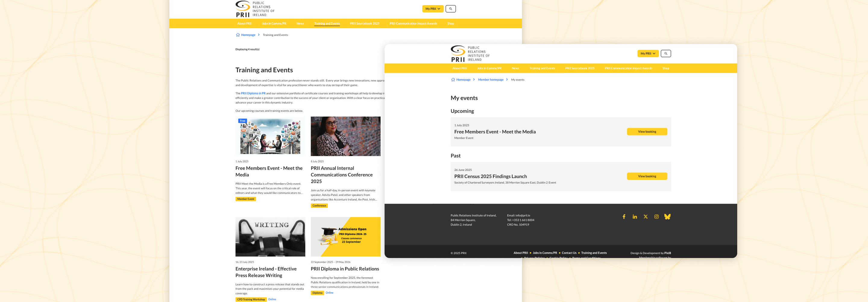
Task: Open About PRII menu on Training page
Action: (244, 24)
